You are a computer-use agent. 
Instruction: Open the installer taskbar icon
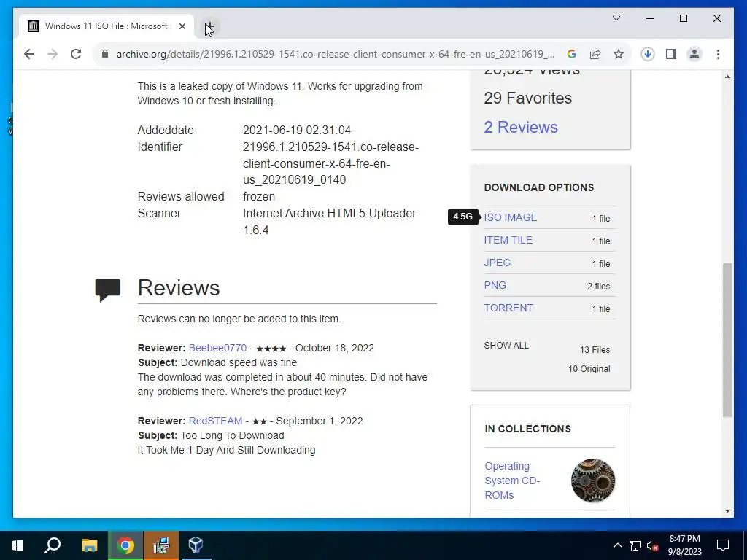click(161, 545)
